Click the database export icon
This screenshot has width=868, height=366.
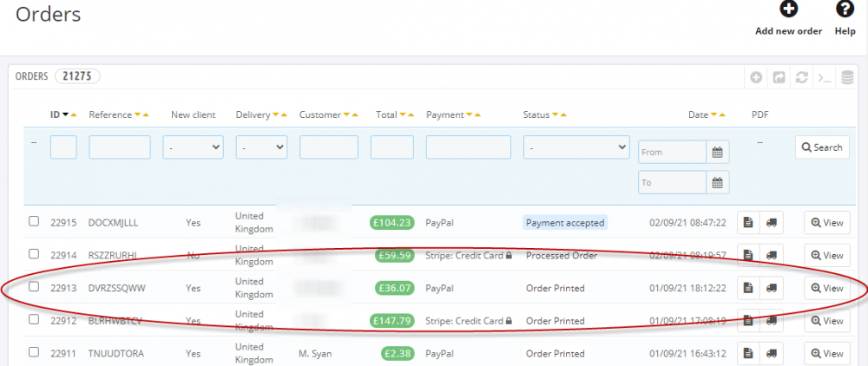847,77
